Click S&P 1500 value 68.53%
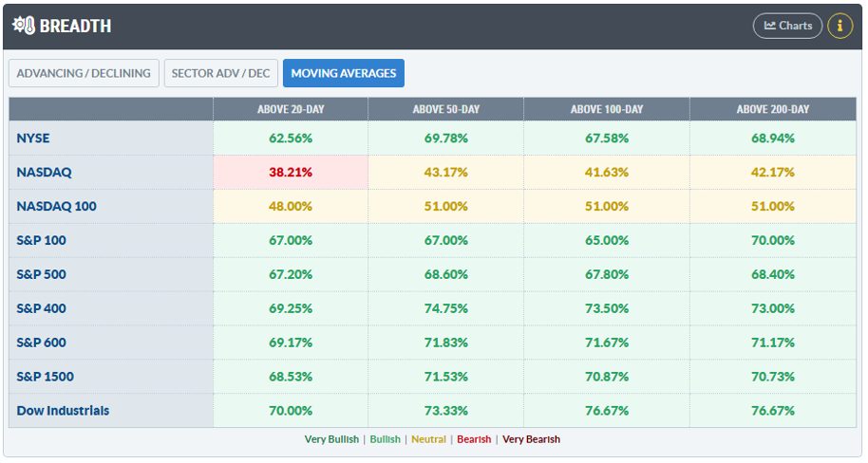 [x=291, y=377]
